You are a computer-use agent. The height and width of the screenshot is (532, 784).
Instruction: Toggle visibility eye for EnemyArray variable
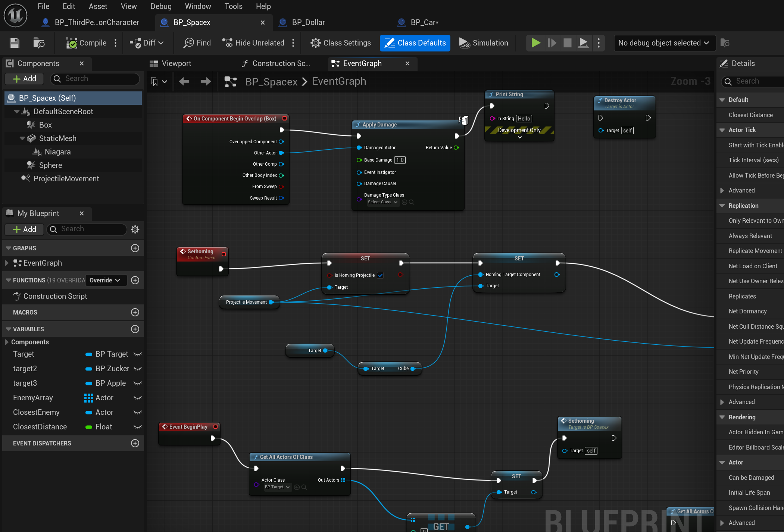click(138, 398)
